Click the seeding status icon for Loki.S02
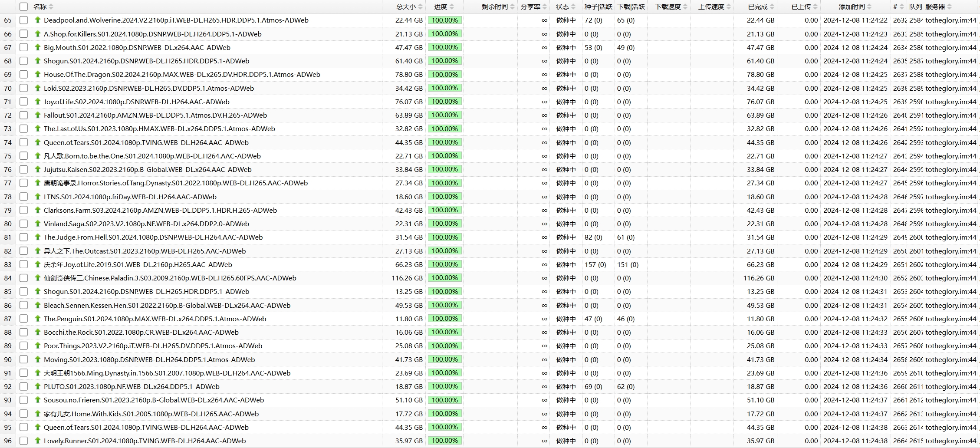Screen dimensions: 980x448 point(38,88)
